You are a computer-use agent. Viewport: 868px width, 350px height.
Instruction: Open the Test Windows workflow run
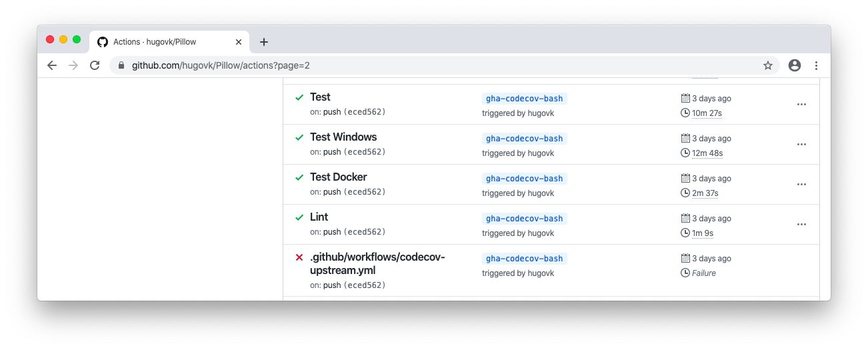click(x=343, y=137)
